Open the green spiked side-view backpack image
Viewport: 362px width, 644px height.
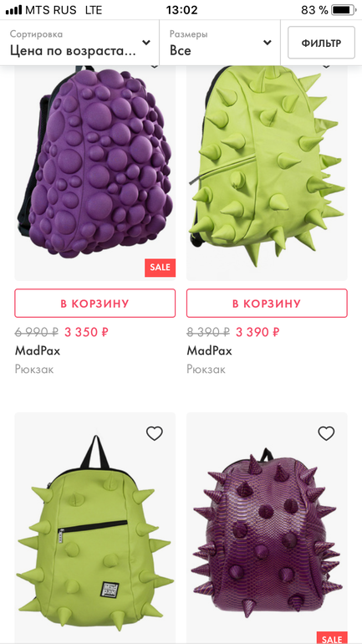267,172
